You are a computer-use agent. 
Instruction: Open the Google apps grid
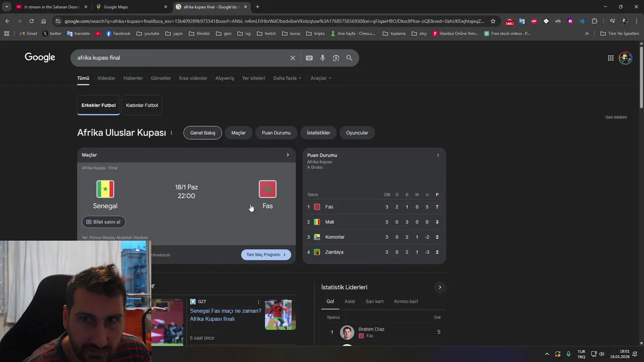[x=610, y=58]
